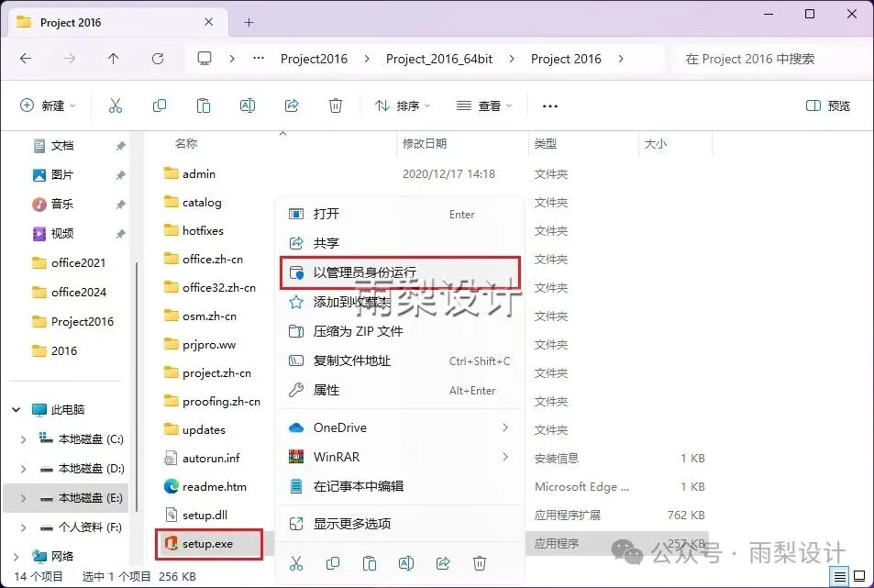The height and width of the screenshot is (588, 874).
Task: Click the Share icon in the toolbar
Action: 292,105
